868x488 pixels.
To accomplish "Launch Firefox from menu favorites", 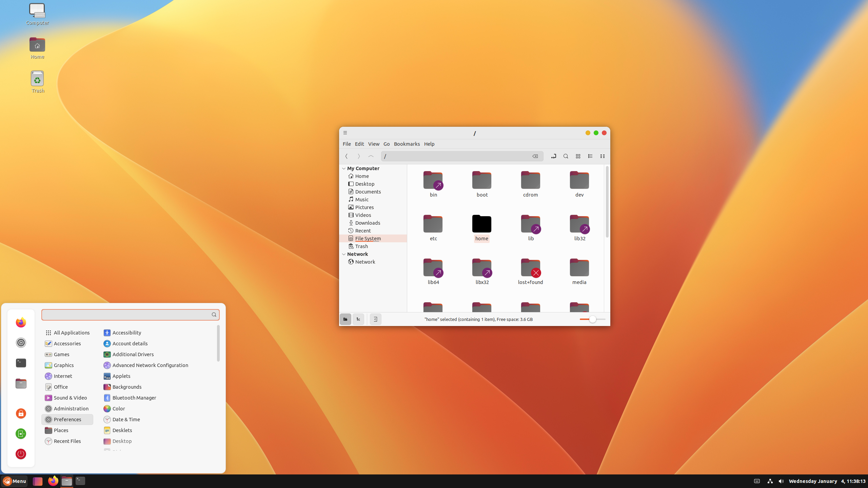I will [21, 322].
